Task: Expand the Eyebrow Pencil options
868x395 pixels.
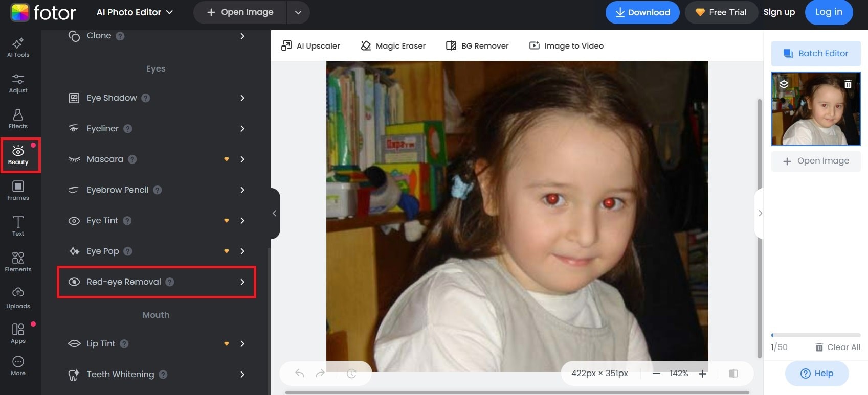Action: [x=242, y=190]
